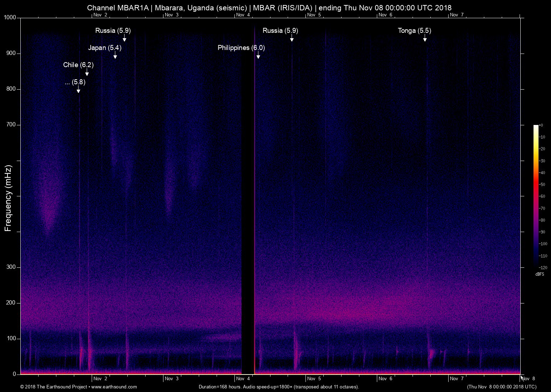
Task: Click the arrow below the Japan (5.4) label
Action: 115,55
